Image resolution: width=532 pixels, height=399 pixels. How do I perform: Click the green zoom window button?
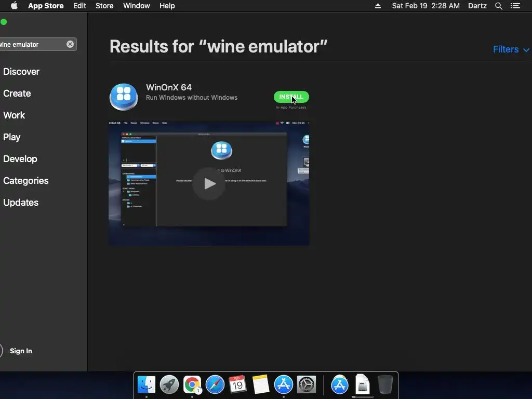click(x=4, y=22)
